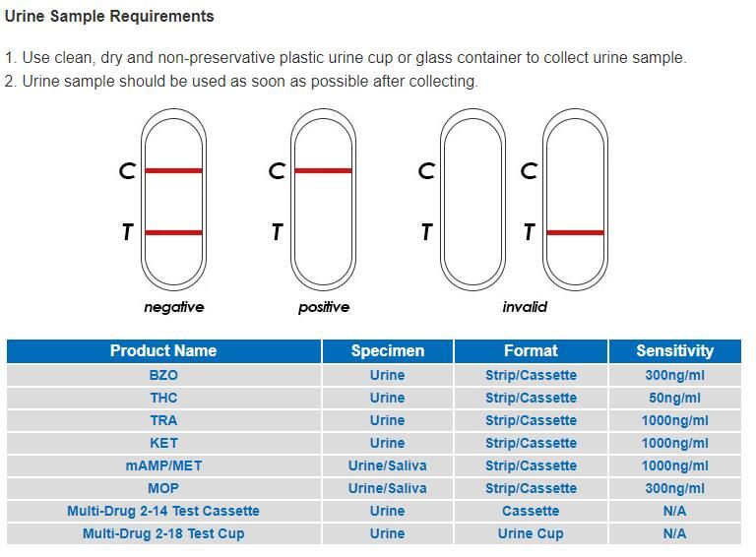Click the Urine Cup format cell
The width and height of the screenshot is (756, 557).
pos(531,534)
